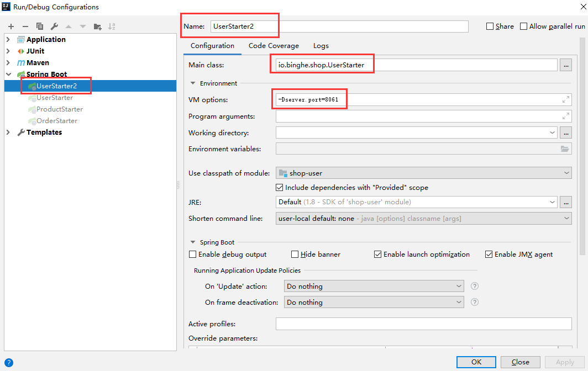Click the Active profiles input field

pyautogui.click(x=423, y=324)
